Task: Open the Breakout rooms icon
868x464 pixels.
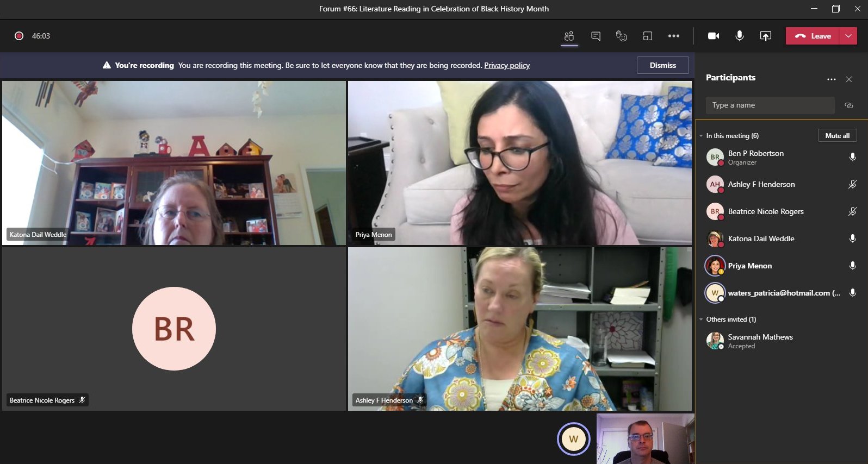Action: (x=647, y=36)
